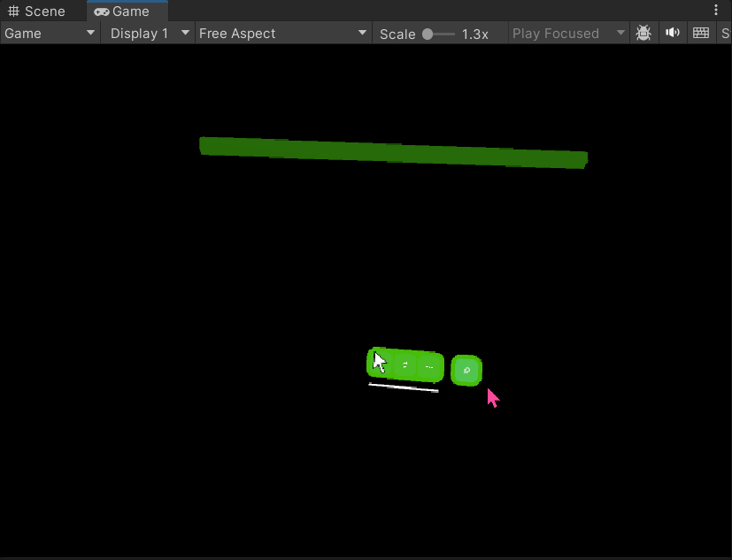Image resolution: width=732 pixels, height=560 pixels.
Task: Open the three-dot panel options menu
Action: (716, 11)
